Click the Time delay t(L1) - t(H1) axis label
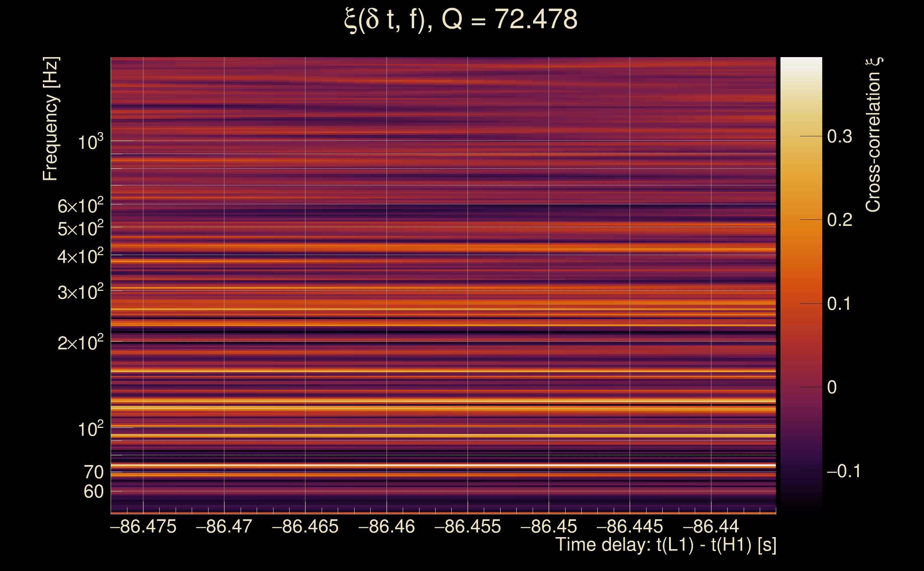The height and width of the screenshot is (571, 924). point(666,545)
